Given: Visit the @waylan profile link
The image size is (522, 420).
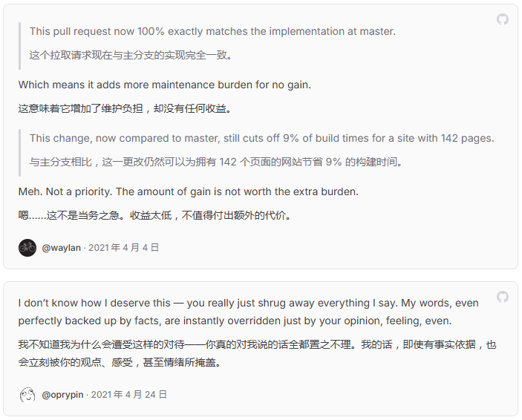Looking at the screenshot, I should pos(62,248).
